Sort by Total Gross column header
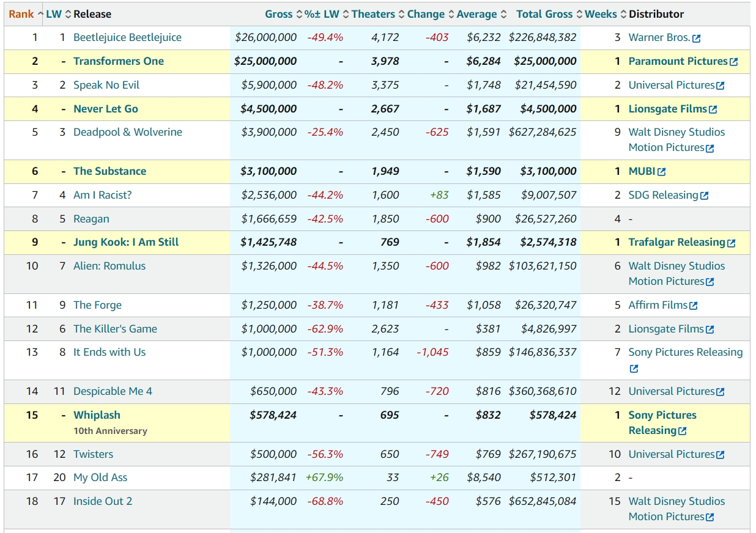The height and width of the screenshot is (533, 756). (549, 14)
